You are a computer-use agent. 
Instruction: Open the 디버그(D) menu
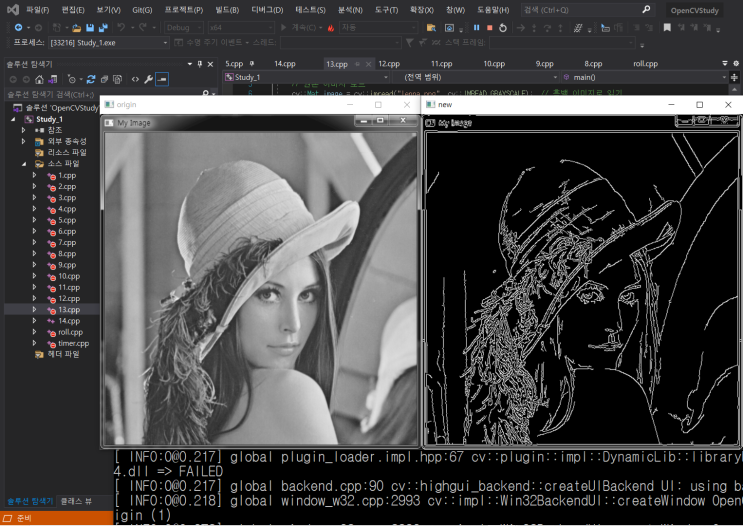pyautogui.click(x=267, y=10)
